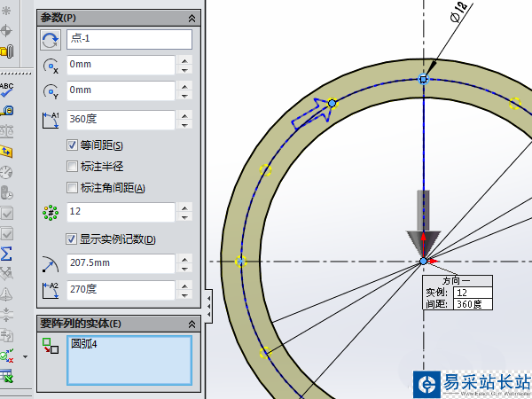Click the Center Y coordinate icon
Image resolution: width=532 pixels, height=399 pixels.
pos(51,91)
